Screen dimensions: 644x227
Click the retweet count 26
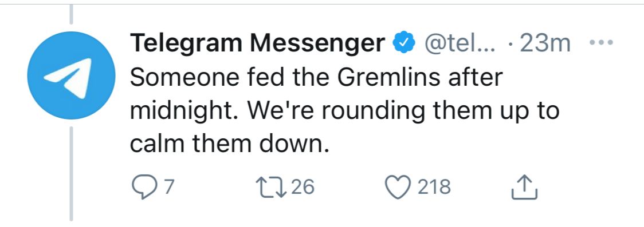(x=303, y=187)
